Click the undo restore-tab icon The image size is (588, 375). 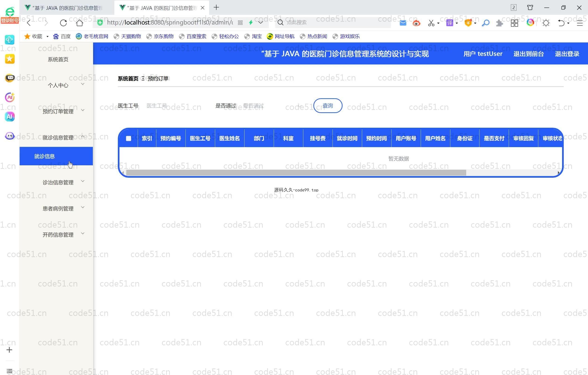[x=561, y=23]
